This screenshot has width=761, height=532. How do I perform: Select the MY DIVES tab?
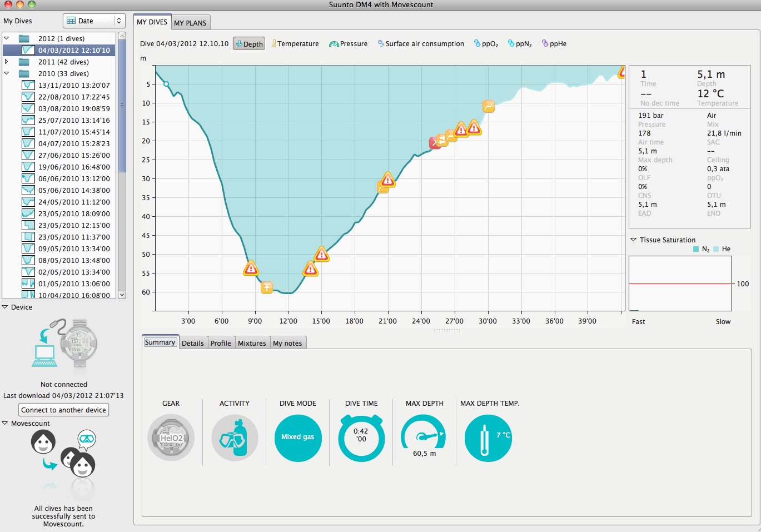152,22
